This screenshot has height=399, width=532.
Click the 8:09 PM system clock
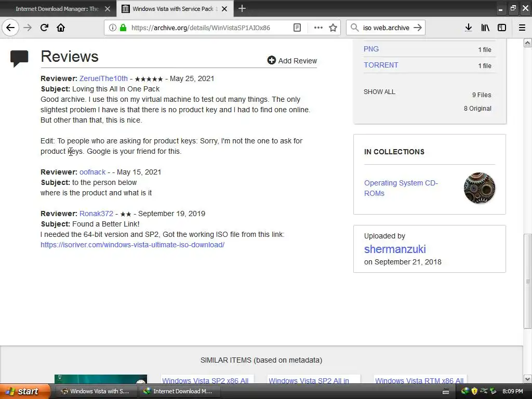[512, 391]
